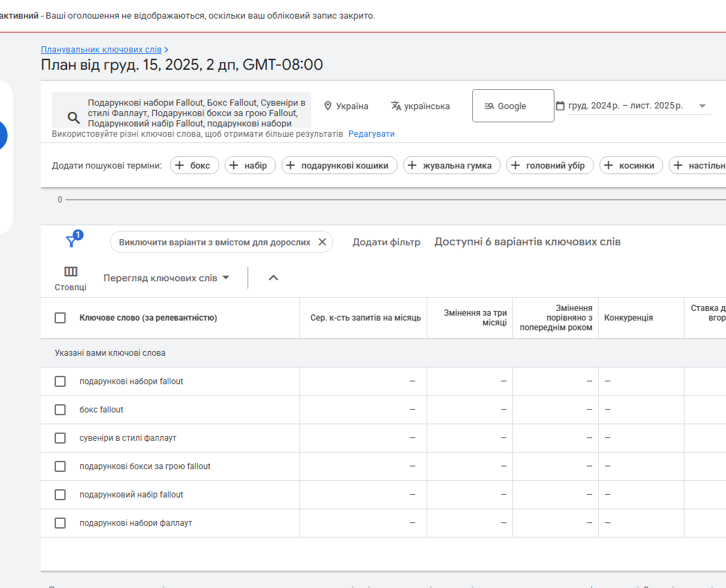Click Додати фільтр
This screenshot has width=726, height=588.
[386, 242]
